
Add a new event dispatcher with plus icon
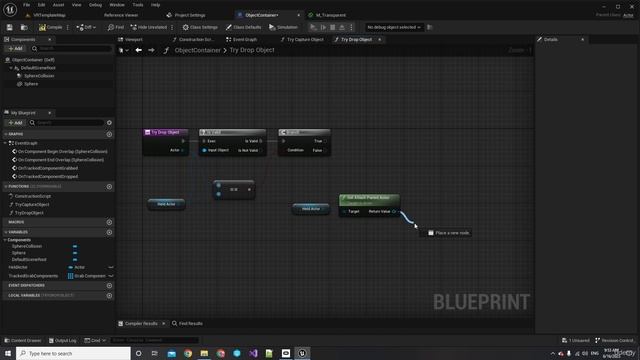pyautogui.click(x=109, y=285)
